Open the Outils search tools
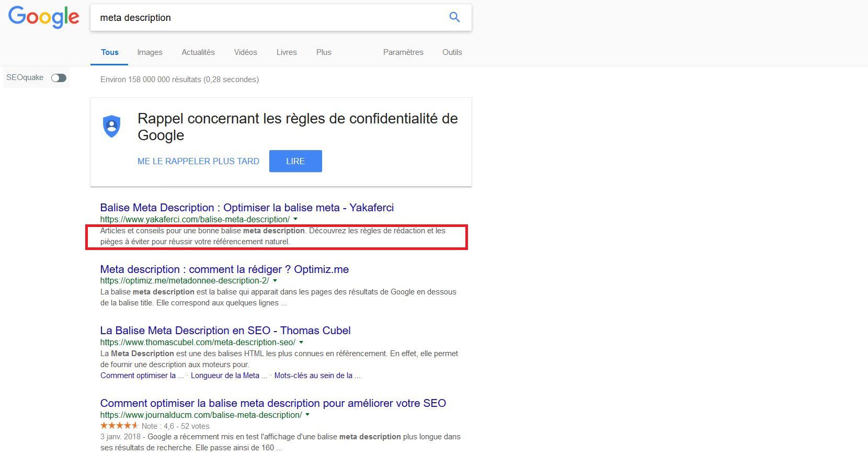Image resolution: width=868 pixels, height=455 pixels. 452,52
